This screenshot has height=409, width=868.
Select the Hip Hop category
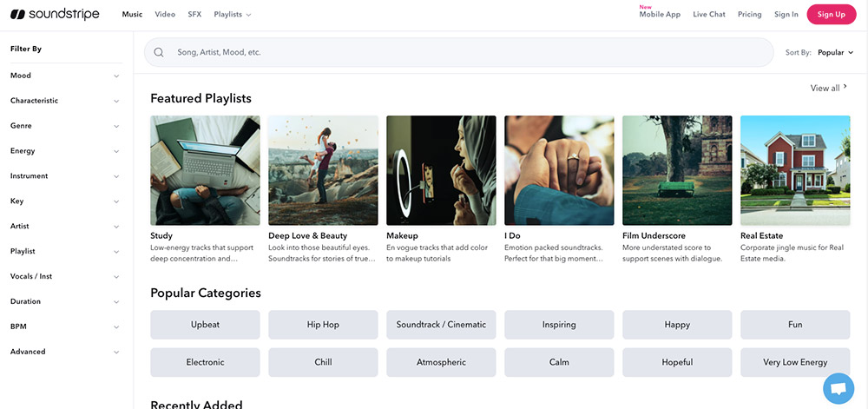[323, 325]
